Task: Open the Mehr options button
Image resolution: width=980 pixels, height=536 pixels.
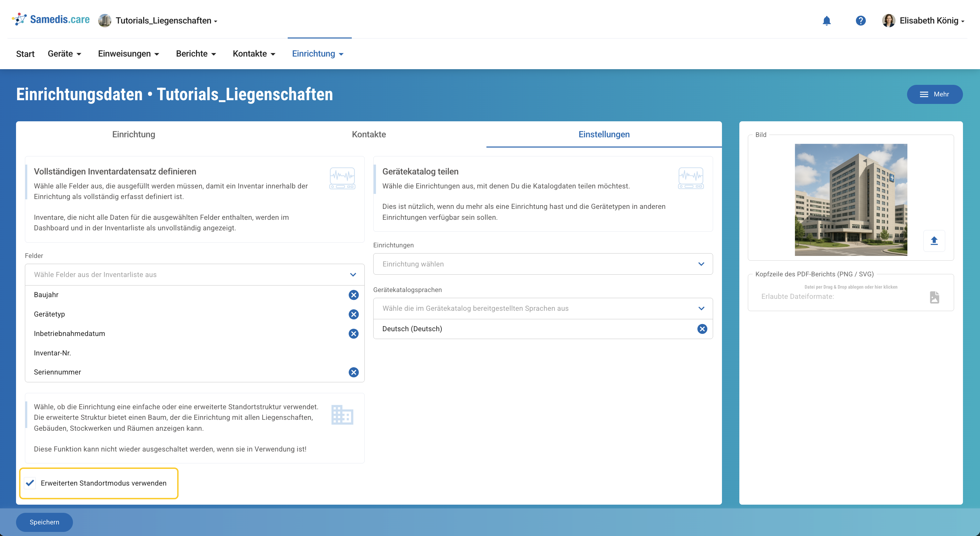Action: tap(935, 94)
